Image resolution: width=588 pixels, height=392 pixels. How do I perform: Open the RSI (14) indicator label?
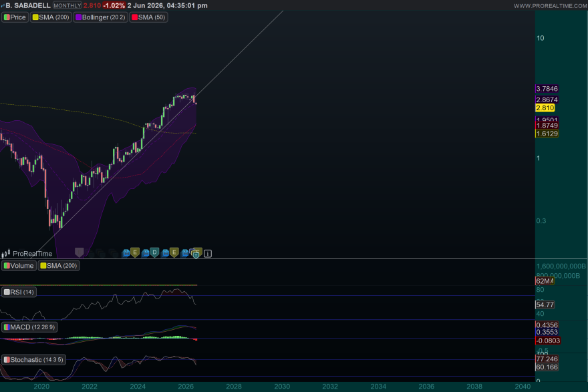click(x=19, y=292)
